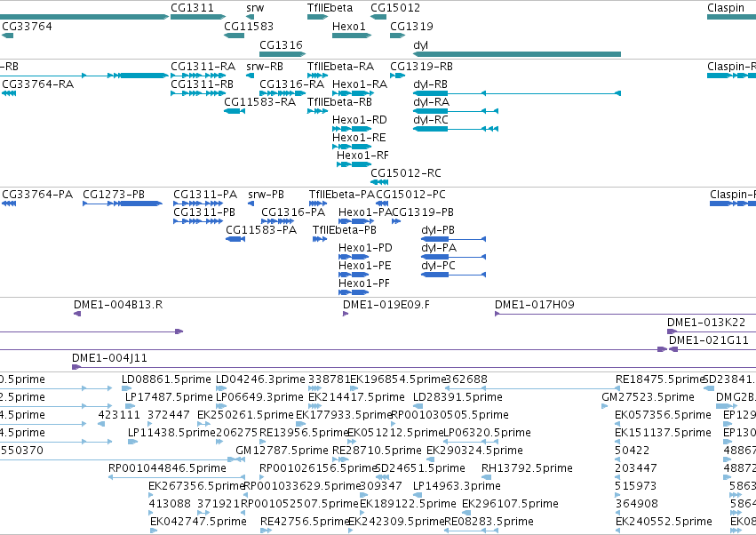Click protein TfIIEbeta-PB
The height and width of the screenshot is (535, 756).
click(345, 230)
